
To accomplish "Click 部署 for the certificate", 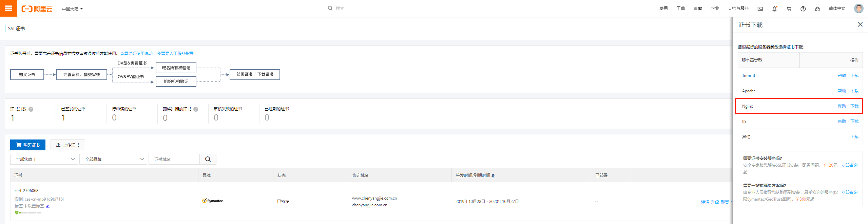I will pos(725,202).
